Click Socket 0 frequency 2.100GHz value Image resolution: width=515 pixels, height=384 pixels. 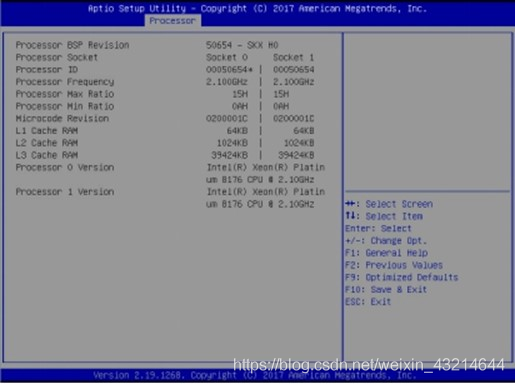pyautogui.click(x=227, y=82)
